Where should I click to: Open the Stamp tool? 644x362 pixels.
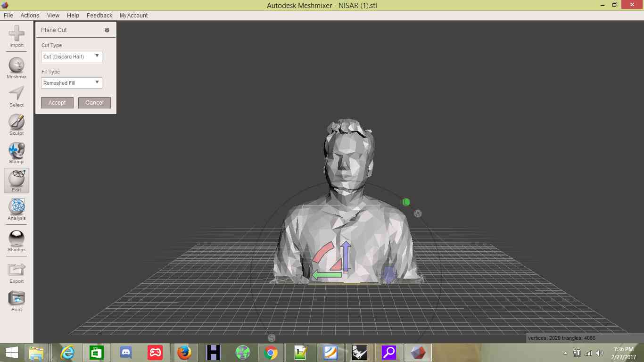pyautogui.click(x=17, y=153)
